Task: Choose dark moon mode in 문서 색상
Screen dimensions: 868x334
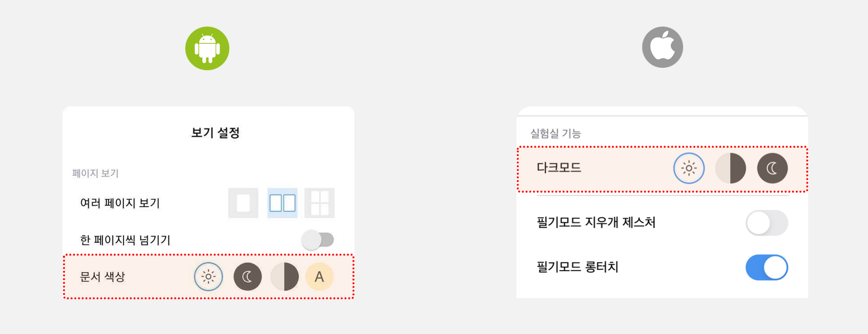Action: tap(247, 277)
